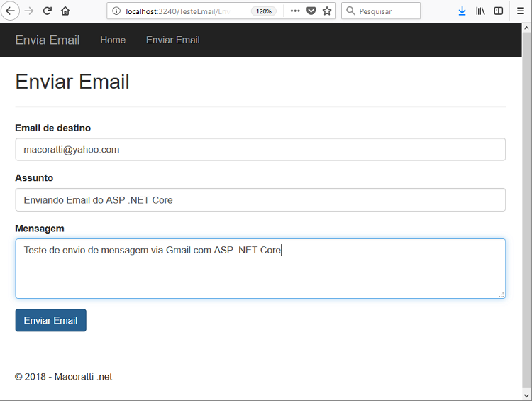Screen dimensions: 532x401
Task: Click the scrollbar down arrow
Action: 526,395
